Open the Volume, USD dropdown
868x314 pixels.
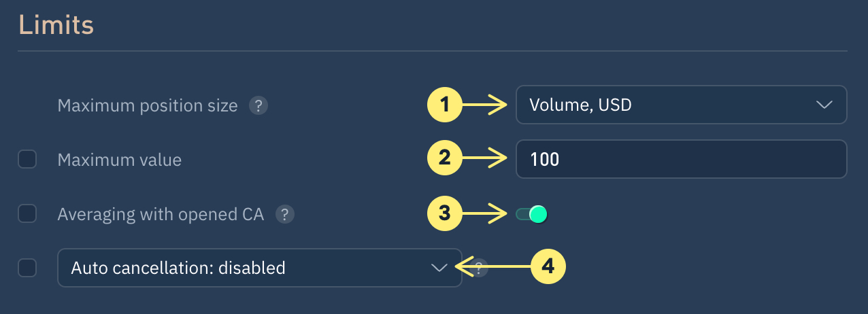pos(680,105)
